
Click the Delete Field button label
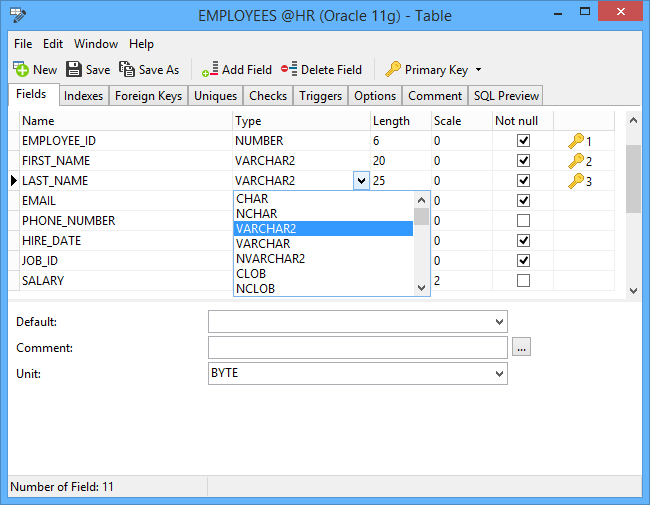coord(331,70)
